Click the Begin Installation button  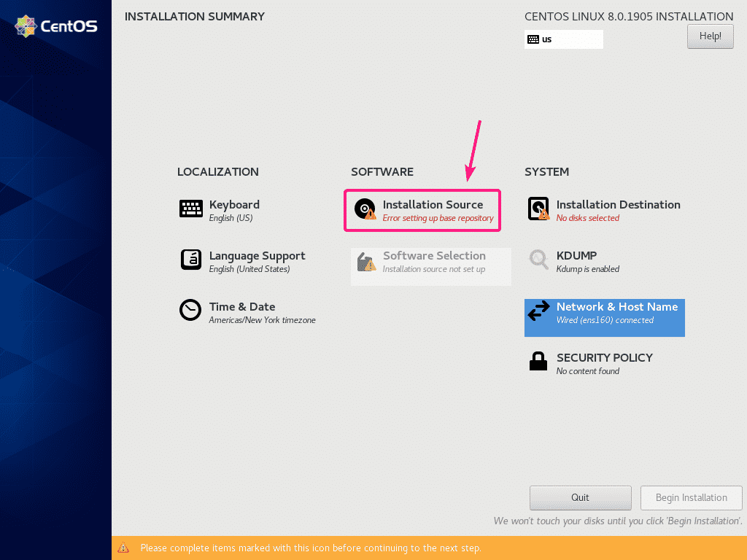tap(691, 497)
